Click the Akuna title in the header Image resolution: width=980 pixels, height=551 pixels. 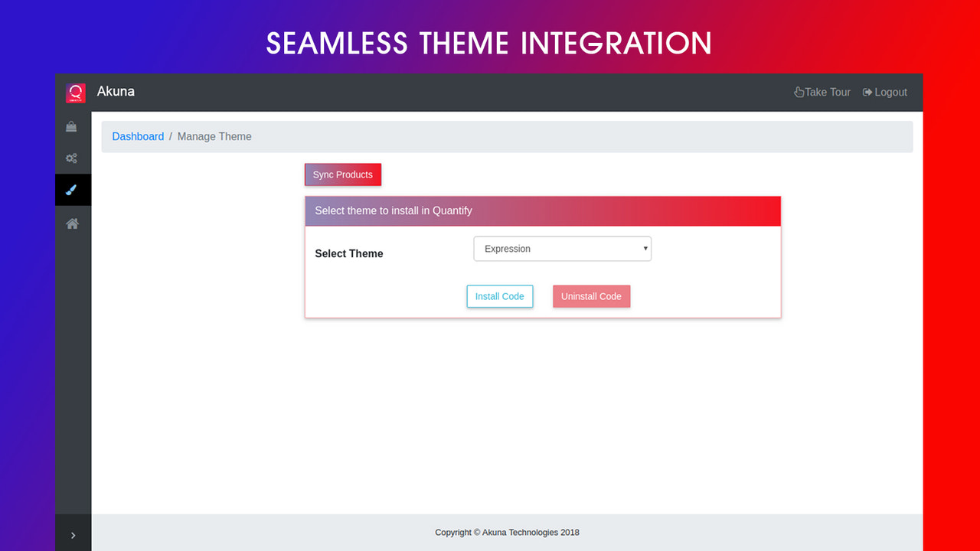(x=116, y=91)
